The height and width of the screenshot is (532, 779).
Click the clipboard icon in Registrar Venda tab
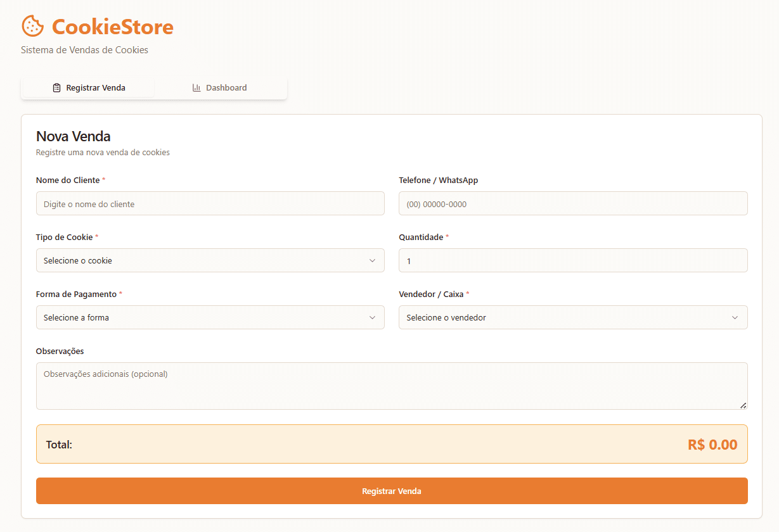click(x=57, y=88)
